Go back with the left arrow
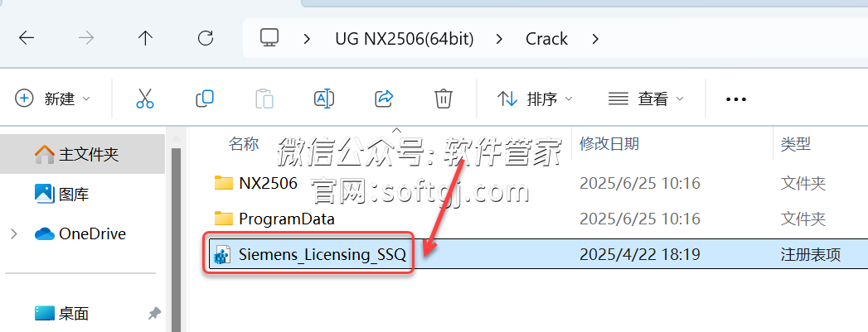The height and width of the screenshot is (332, 868). [26, 38]
